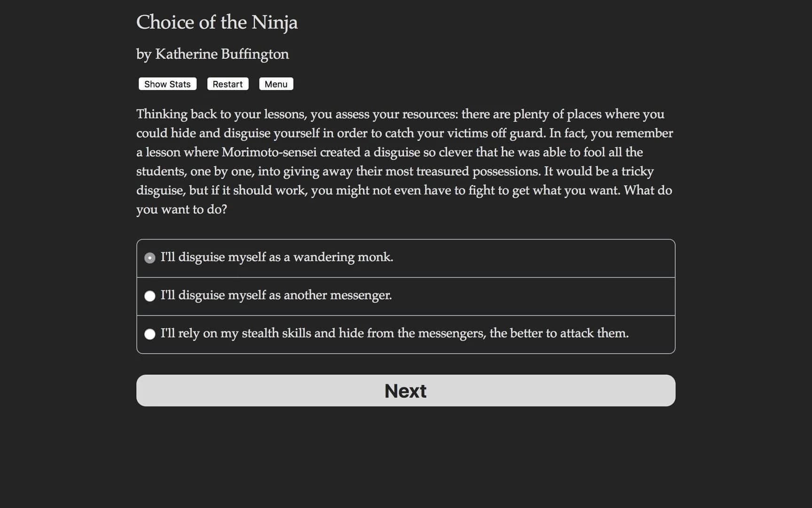Viewport: 812px width, 508px height.
Task: Click the unselected messenger radio circle
Action: pos(149,296)
